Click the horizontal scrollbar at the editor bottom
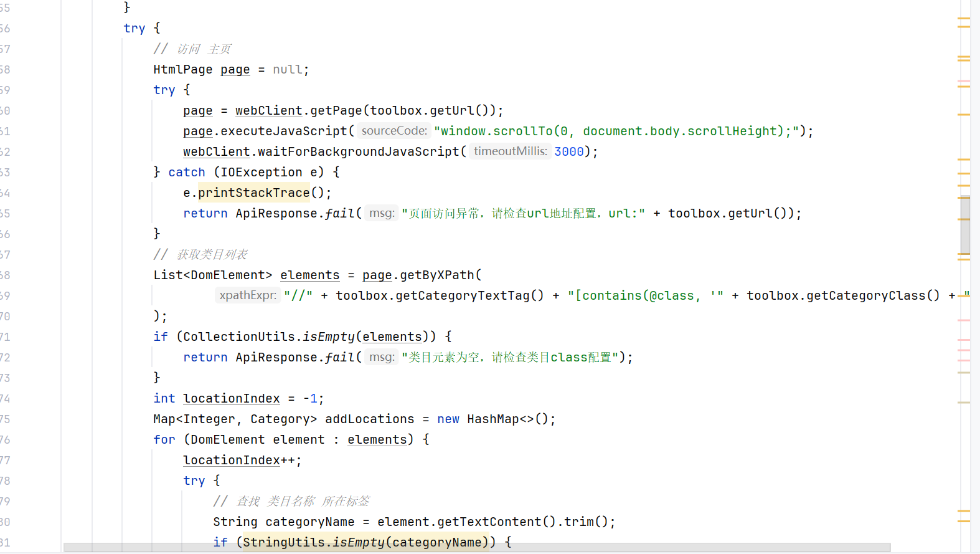 click(477, 547)
